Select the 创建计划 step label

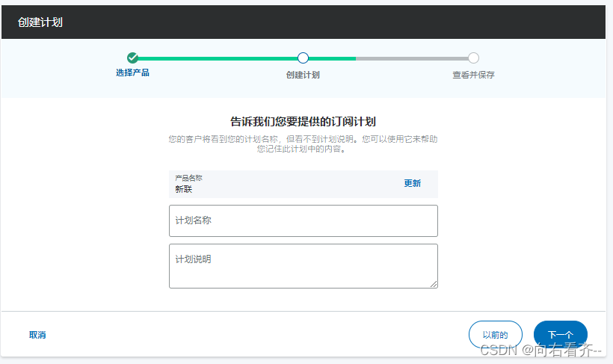pos(303,75)
